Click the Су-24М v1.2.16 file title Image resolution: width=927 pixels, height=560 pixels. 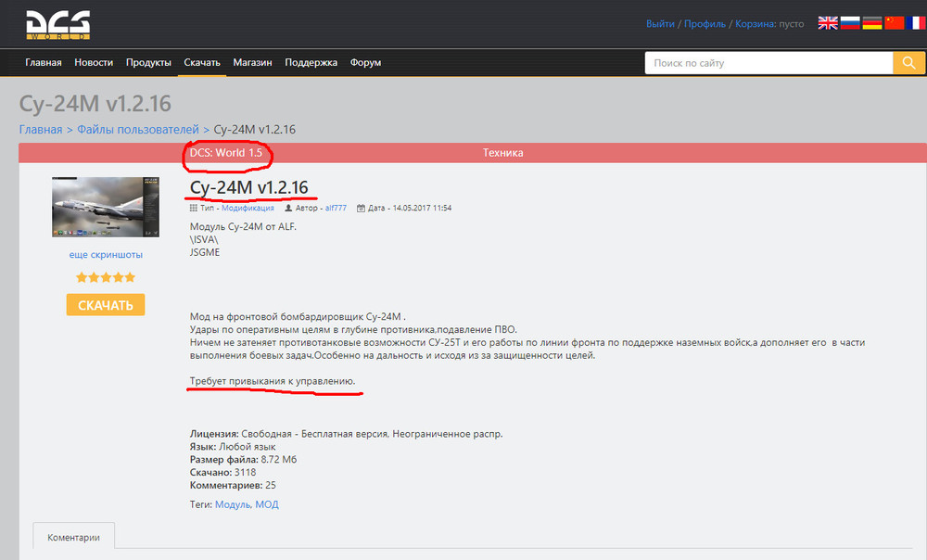click(248, 187)
